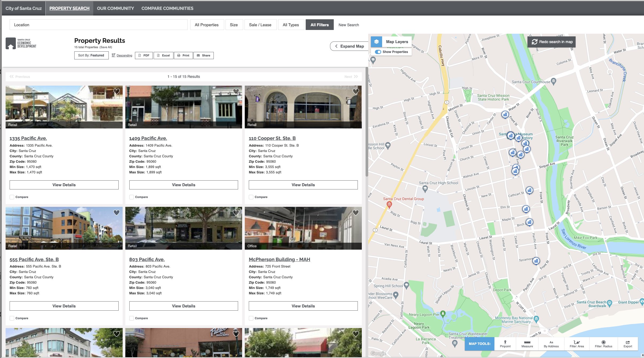View Details for 1409 Pacific Ave.

point(184,185)
